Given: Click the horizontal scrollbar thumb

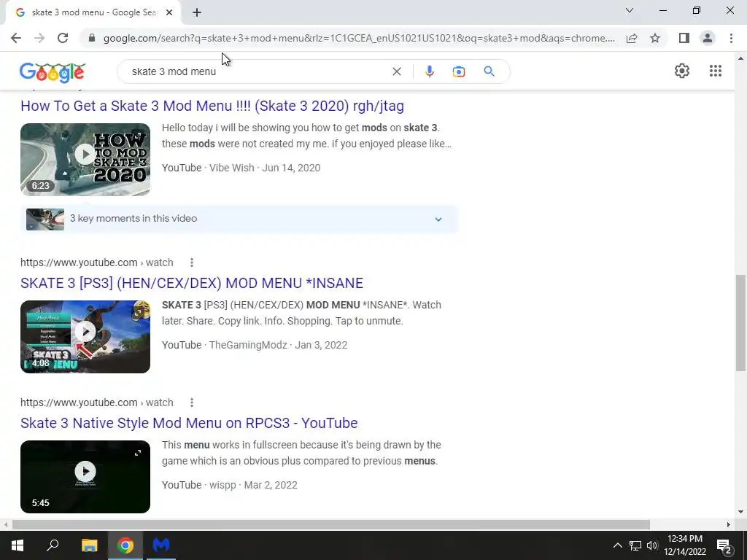Looking at the screenshot, I should pyautogui.click(x=330, y=524).
